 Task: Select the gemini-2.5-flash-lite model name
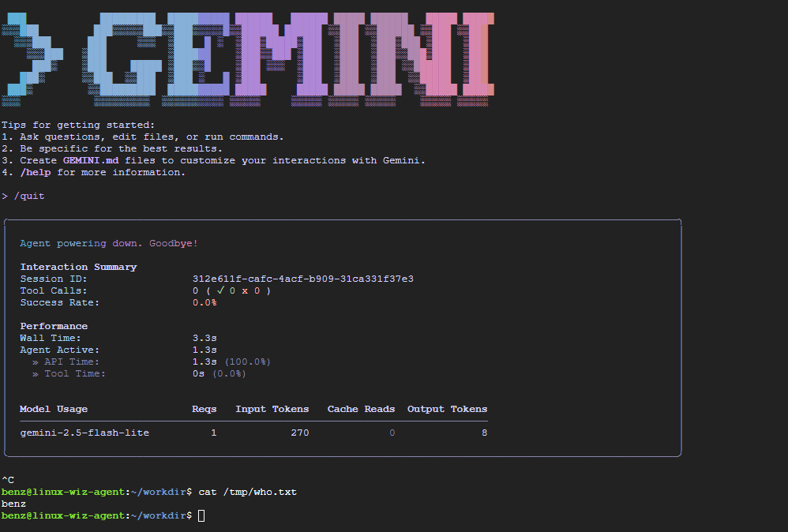pos(84,433)
